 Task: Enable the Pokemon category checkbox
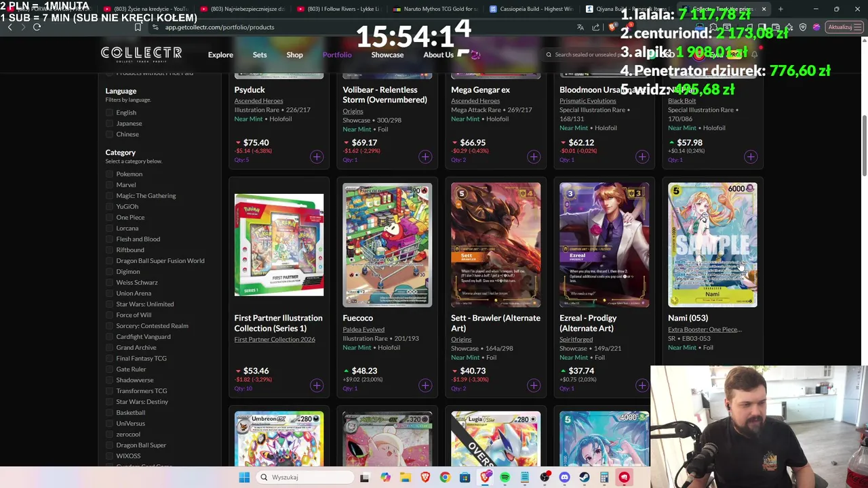pos(109,174)
